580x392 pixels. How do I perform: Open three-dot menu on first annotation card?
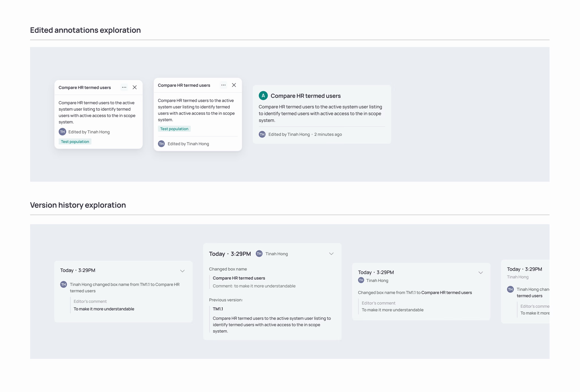(124, 87)
